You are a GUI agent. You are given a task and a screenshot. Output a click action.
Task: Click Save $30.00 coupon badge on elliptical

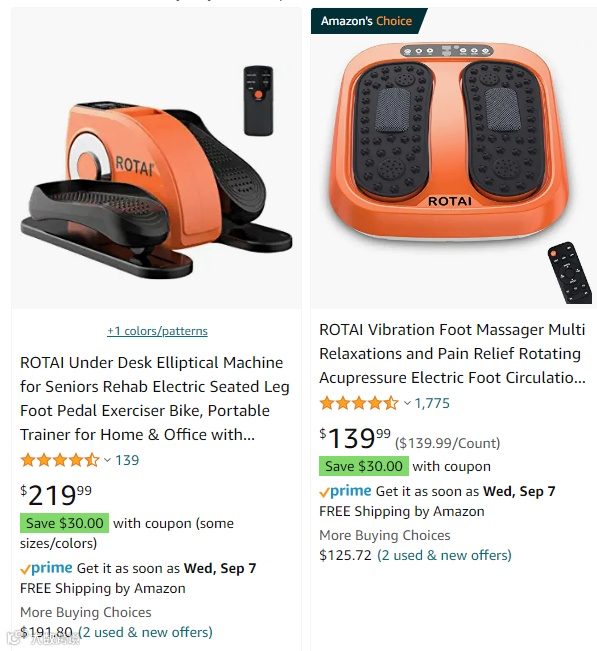pos(64,523)
